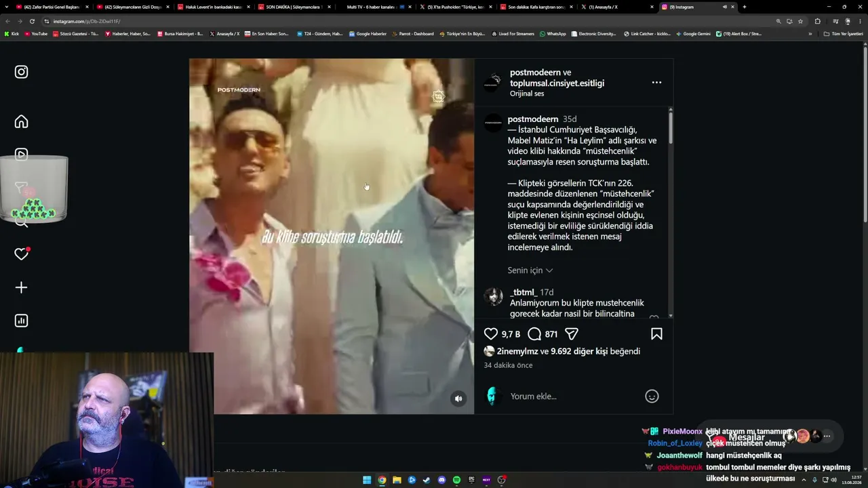Switch to the Zafer Partisi Genel Başkanı tab
Screen dimensions: 868x488
pos(52,7)
